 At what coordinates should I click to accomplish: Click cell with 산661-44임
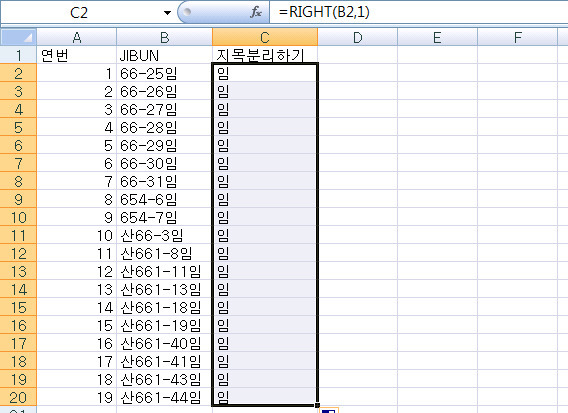(164, 397)
